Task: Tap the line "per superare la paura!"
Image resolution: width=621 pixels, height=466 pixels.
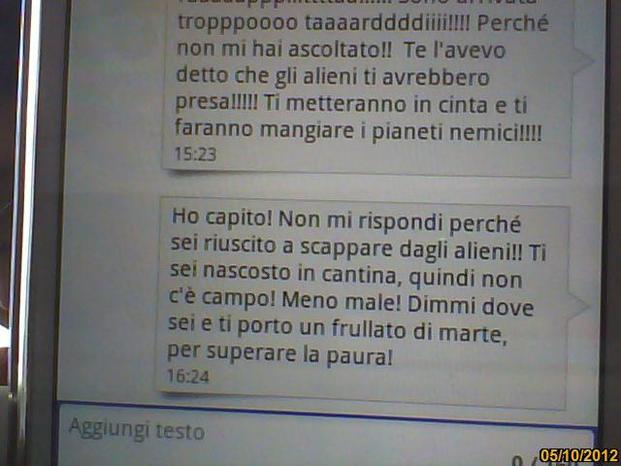Action: pyautogui.click(x=280, y=354)
